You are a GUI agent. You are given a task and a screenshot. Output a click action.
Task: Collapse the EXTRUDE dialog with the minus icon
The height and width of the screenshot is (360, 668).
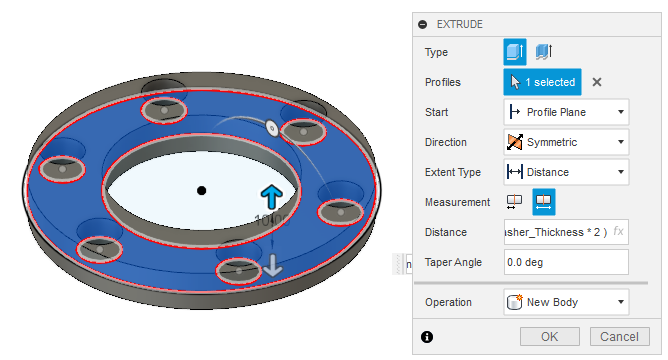423,25
